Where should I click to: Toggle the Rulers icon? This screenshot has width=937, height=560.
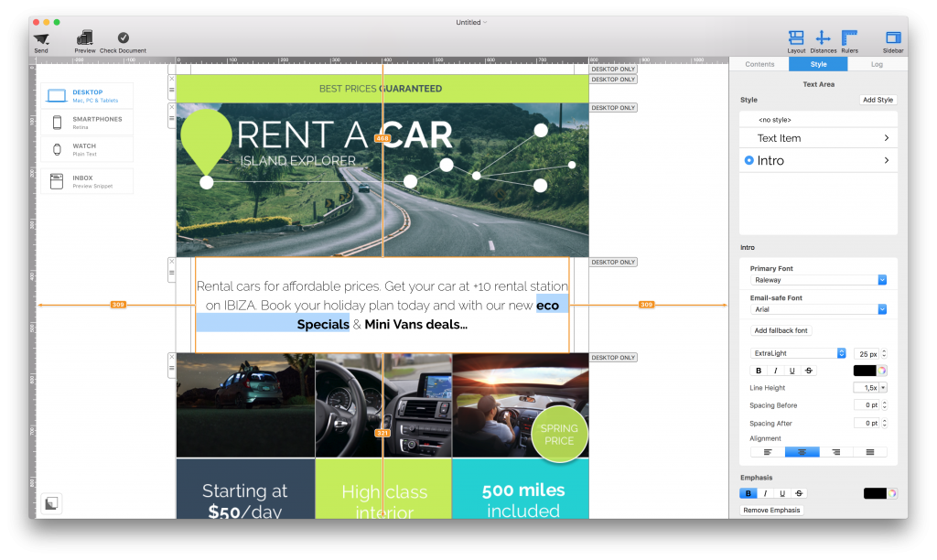point(849,38)
